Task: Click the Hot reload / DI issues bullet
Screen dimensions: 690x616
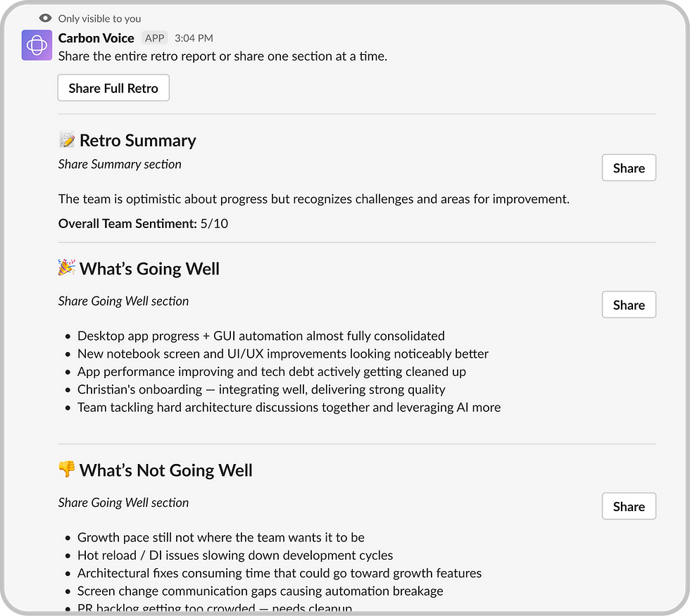Action: (235, 555)
